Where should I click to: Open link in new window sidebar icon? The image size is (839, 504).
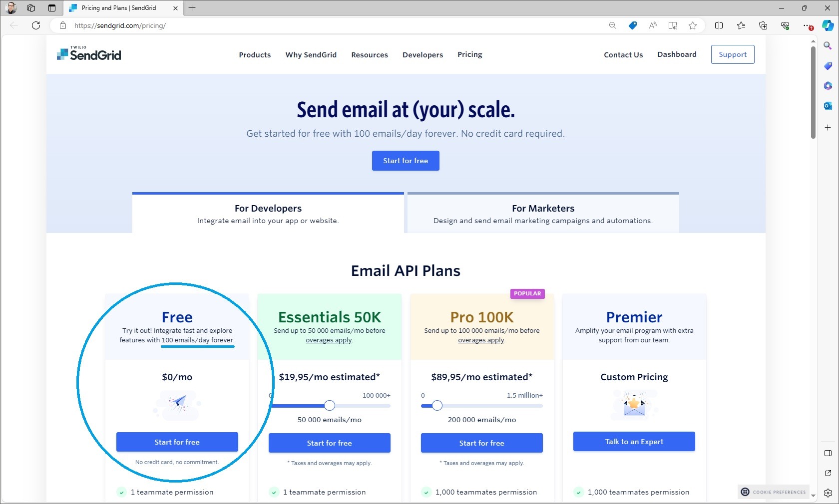[x=828, y=473]
